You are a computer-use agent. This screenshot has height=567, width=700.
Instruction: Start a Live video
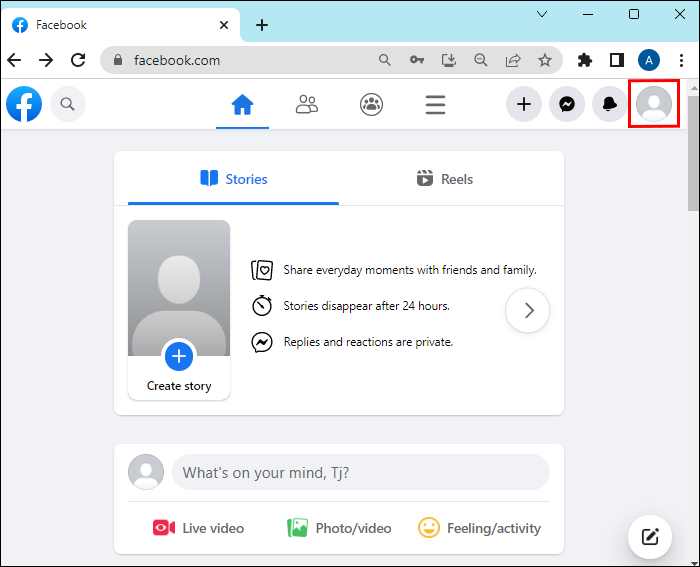(198, 528)
